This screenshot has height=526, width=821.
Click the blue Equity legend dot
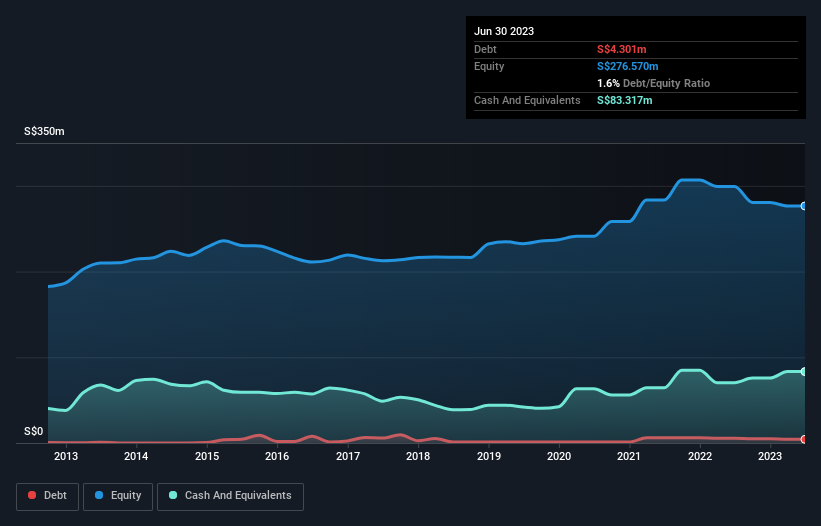click(x=99, y=495)
